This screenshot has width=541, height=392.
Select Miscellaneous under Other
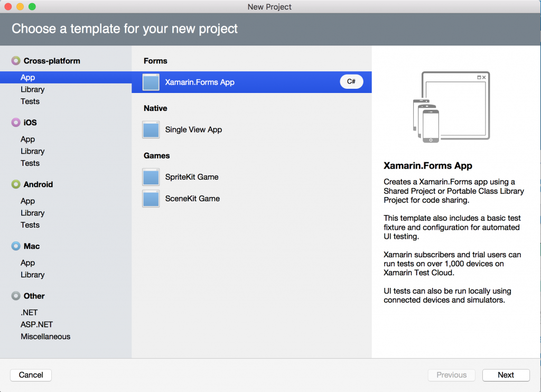(45, 337)
